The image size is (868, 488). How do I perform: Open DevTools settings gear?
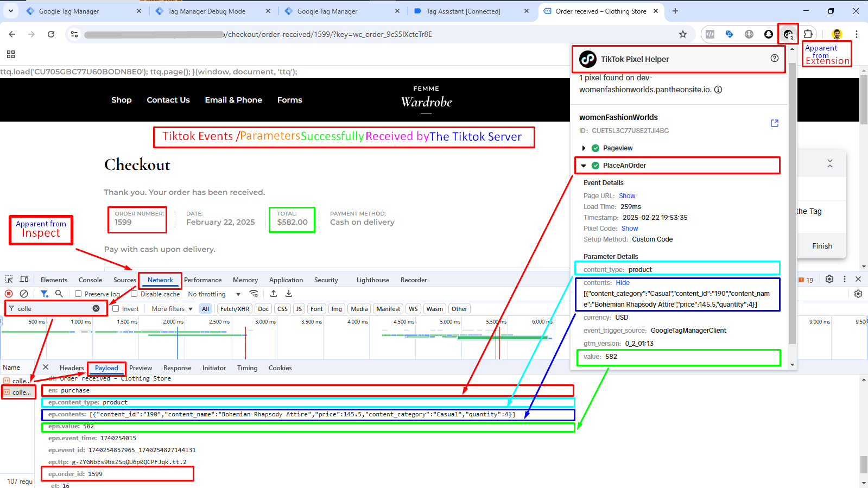(829, 279)
